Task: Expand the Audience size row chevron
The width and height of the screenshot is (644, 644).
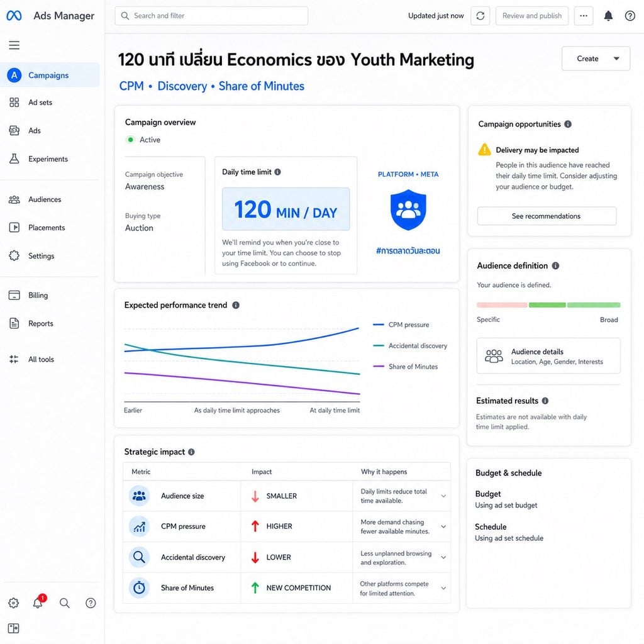Action: (x=443, y=496)
